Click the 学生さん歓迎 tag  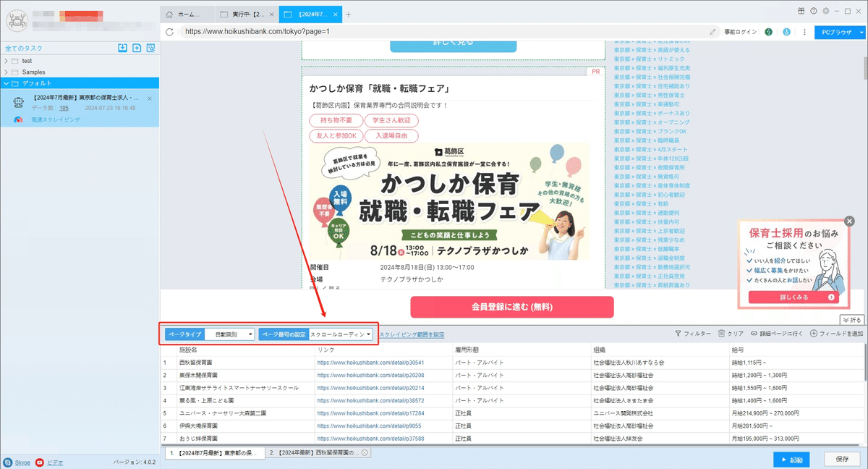pyautogui.click(x=391, y=120)
